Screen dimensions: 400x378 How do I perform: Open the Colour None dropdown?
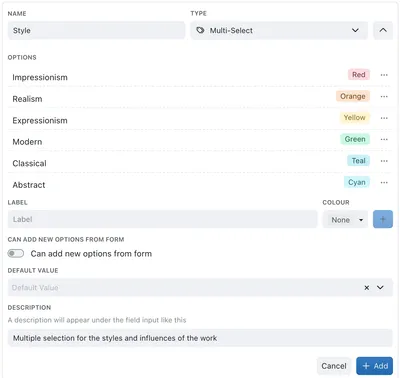pyautogui.click(x=345, y=220)
